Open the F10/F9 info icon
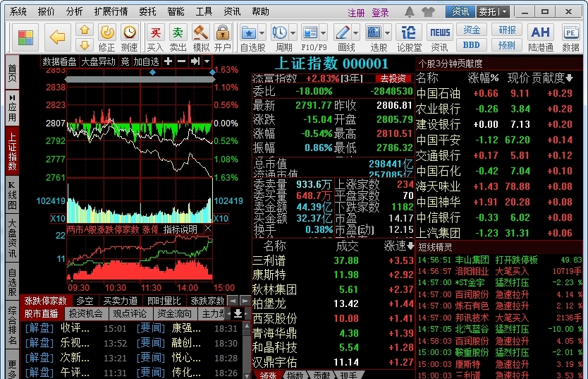 [x=310, y=33]
